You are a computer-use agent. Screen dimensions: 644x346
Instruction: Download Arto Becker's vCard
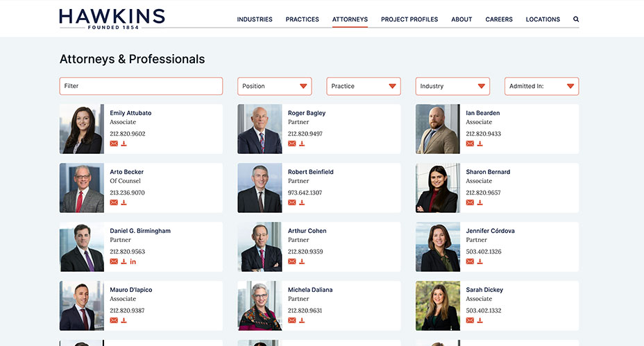click(124, 202)
